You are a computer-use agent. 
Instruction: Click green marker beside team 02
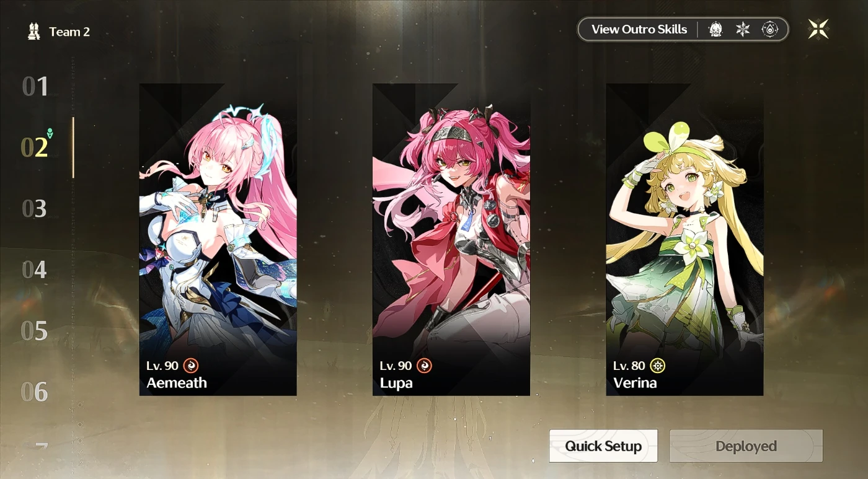pyautogui.click(x=50, y=133)
